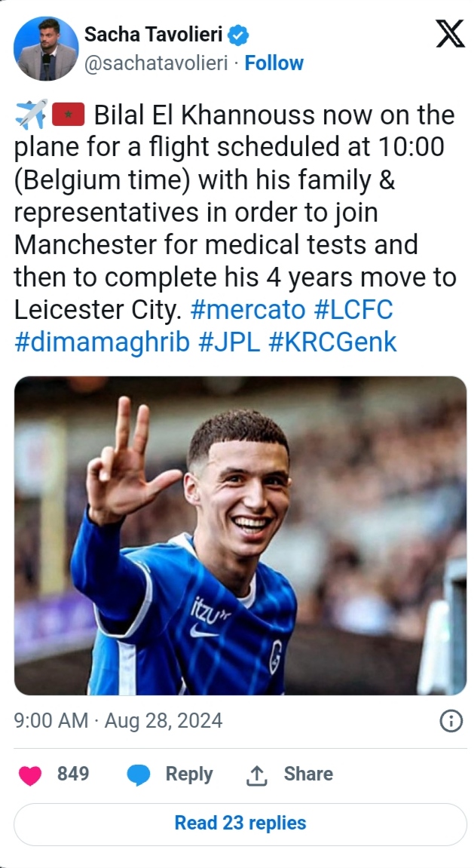This screenshot has height=868, width=474.
Task: Open Sacha Tavolieri's profile avatar
Action: 46,48
